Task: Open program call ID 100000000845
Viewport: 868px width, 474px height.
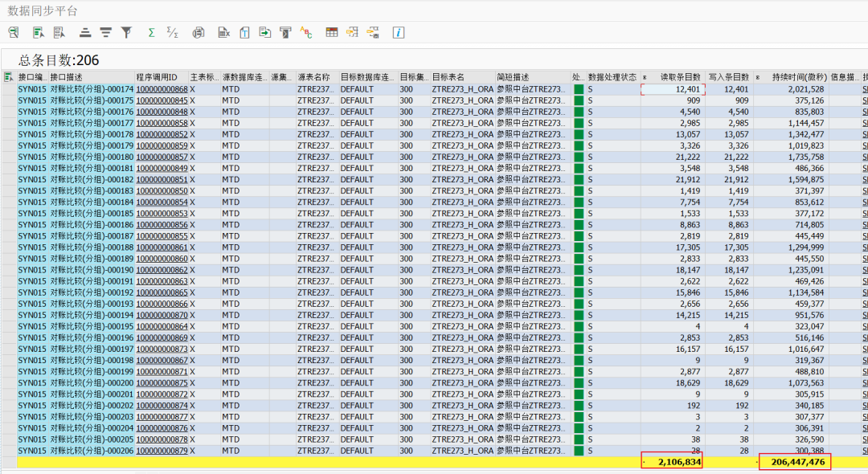Action: [x=162, y=100]
